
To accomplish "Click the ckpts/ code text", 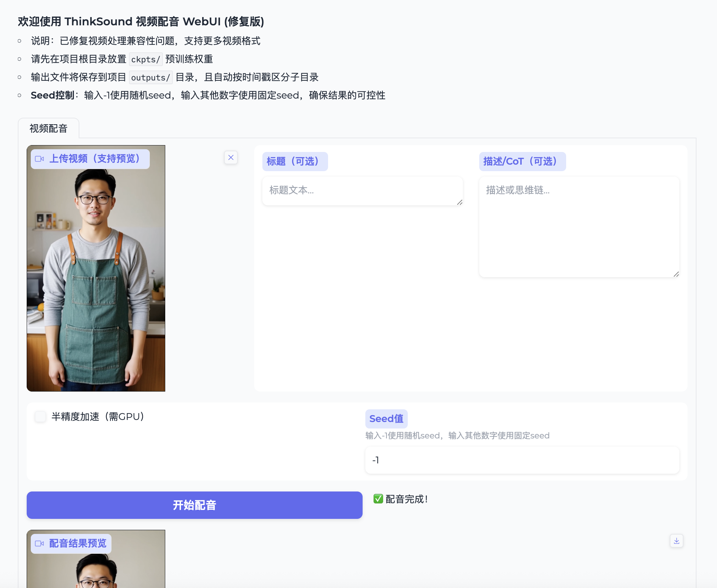I will tap(146, 60).
